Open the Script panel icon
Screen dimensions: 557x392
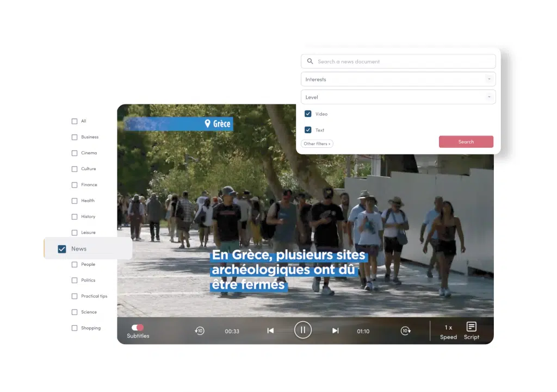coord(472,326)
